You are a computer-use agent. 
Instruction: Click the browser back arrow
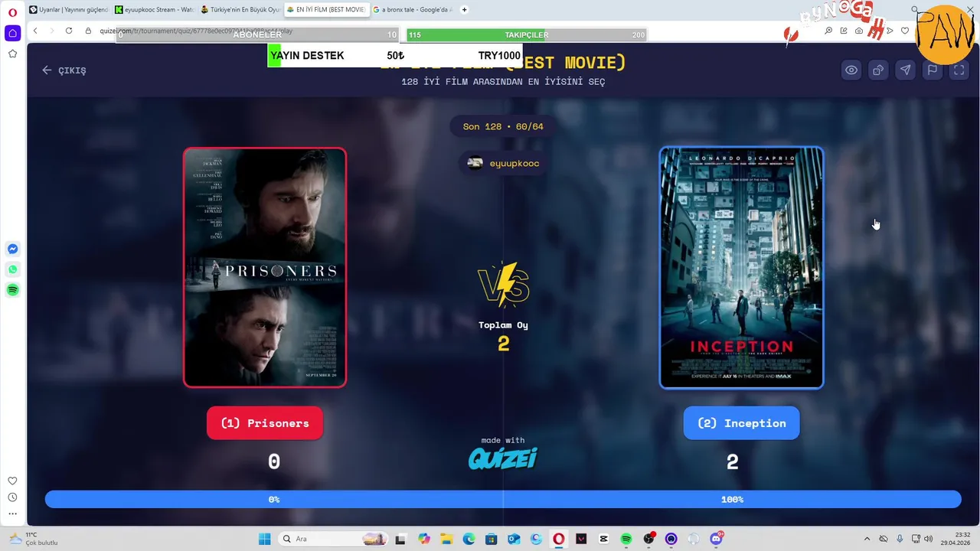35,31
